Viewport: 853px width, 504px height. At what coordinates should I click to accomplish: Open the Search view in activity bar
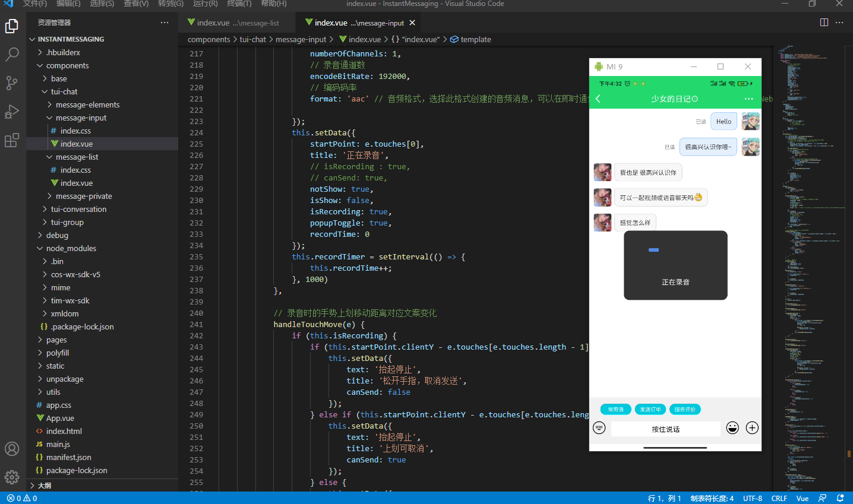(12, 55)
